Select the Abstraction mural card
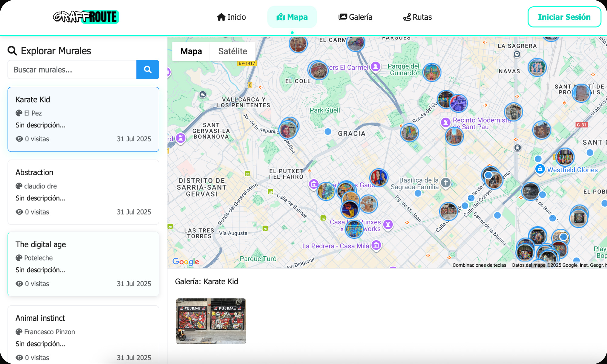The width and height of the screenshot is (607, 364). (x=83, y=192)
